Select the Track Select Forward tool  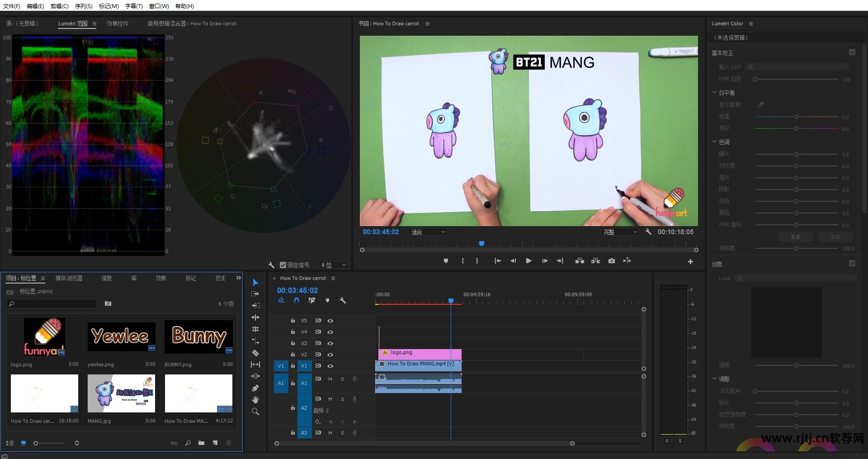(x=255, y=294)
